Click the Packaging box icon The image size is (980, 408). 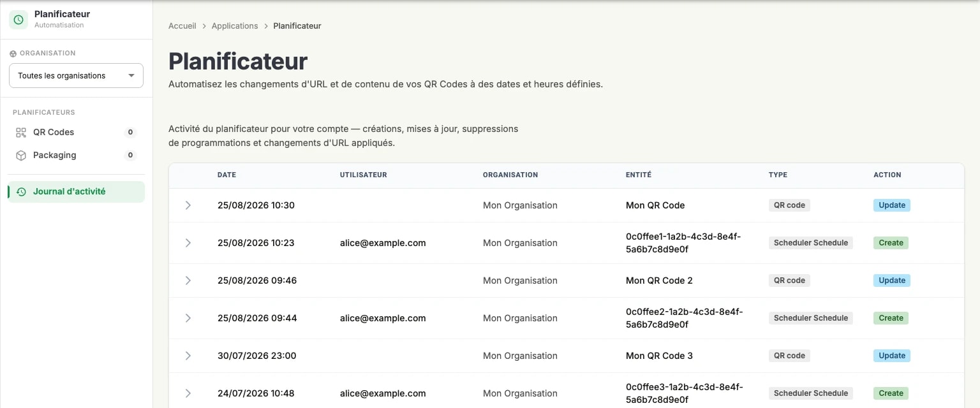tap(21, 156)
